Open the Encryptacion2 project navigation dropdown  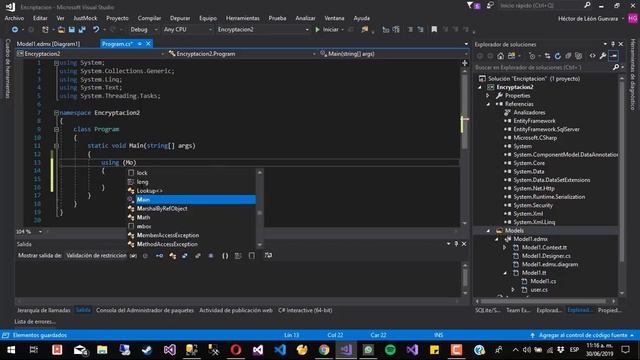[x=90, y=53]
